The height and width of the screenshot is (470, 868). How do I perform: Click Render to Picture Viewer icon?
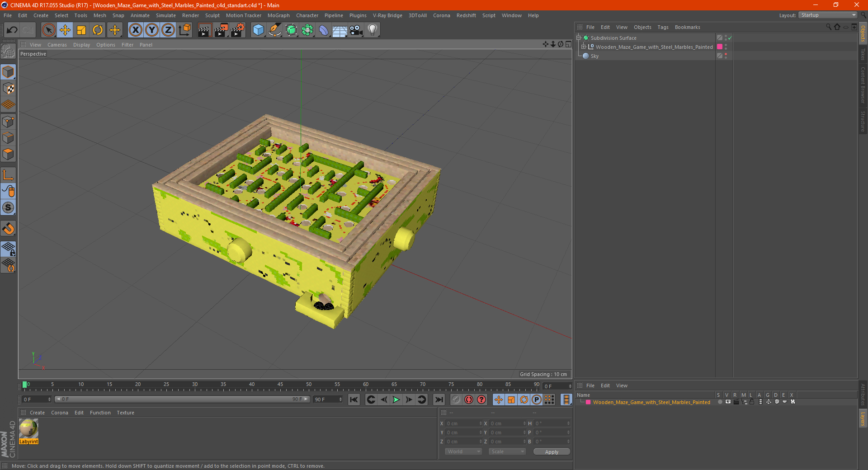pyautogui.click(x=221, y=30)
